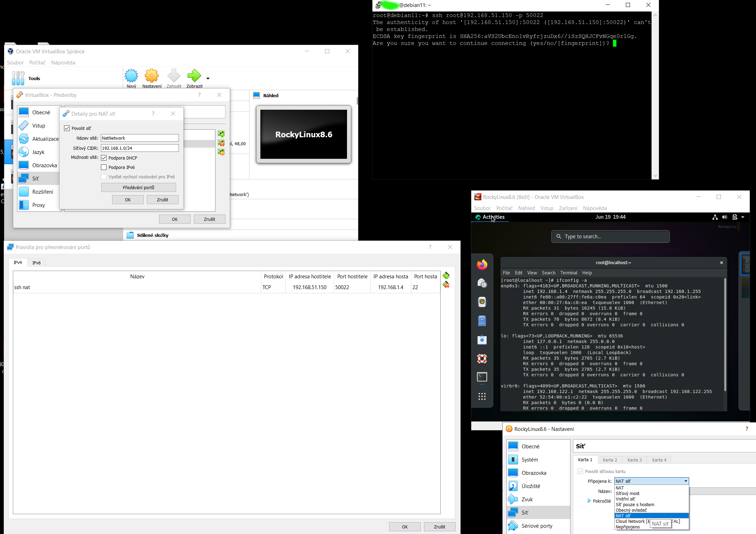The image size is (756, 534).
Task: Click OK in Detaily pro NAT síť
Action: point(128,200)
